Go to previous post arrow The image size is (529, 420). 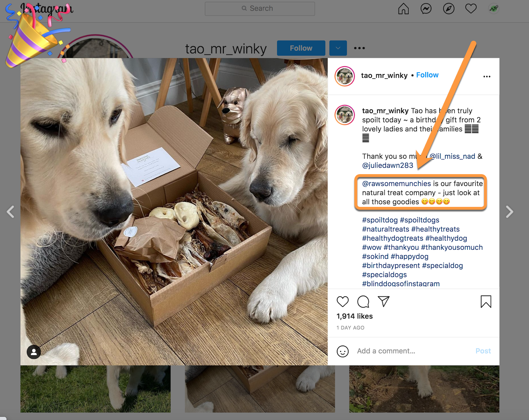[11, 212]
